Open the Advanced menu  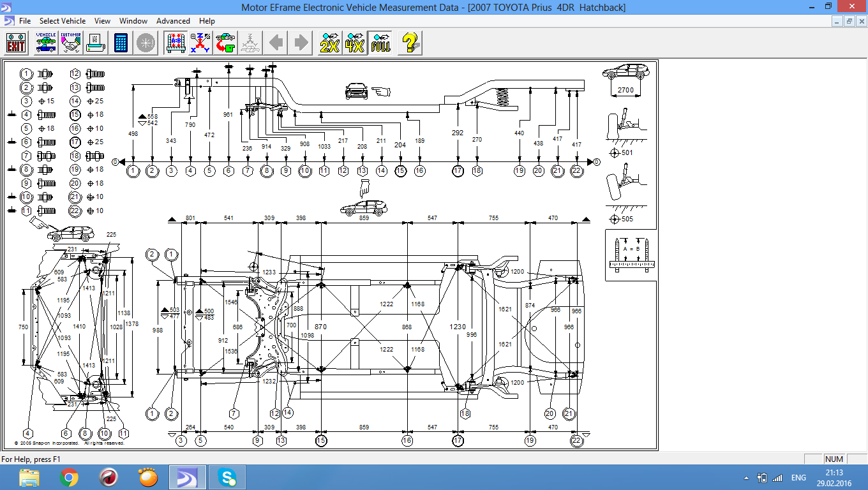[173, 21]
